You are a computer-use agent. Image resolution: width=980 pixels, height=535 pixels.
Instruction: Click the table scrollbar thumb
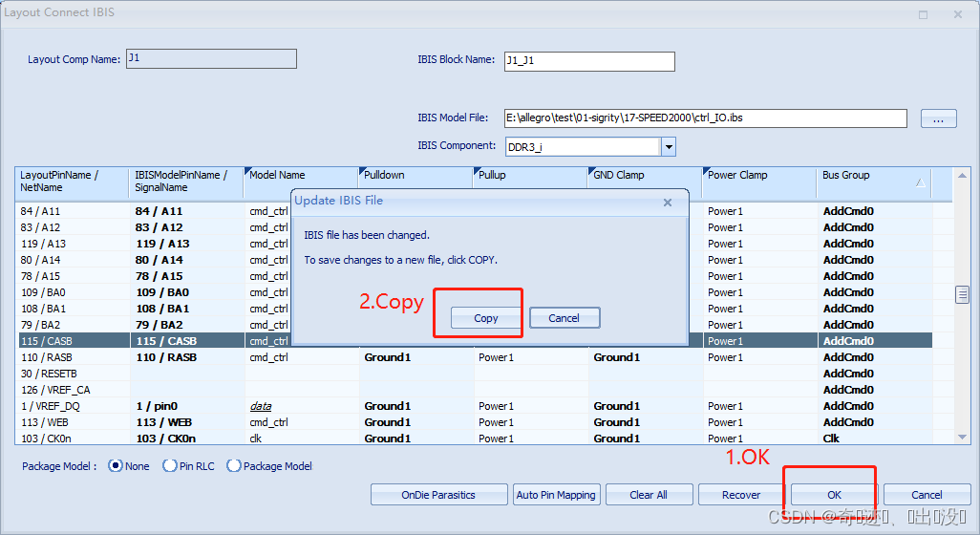tap(962, 293)
